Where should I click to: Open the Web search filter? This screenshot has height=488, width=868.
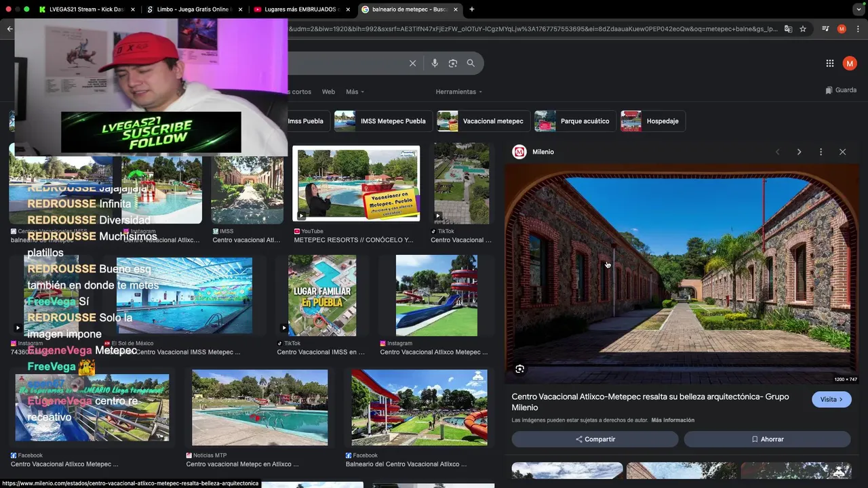pyautogui.click(x=328, y=91)
